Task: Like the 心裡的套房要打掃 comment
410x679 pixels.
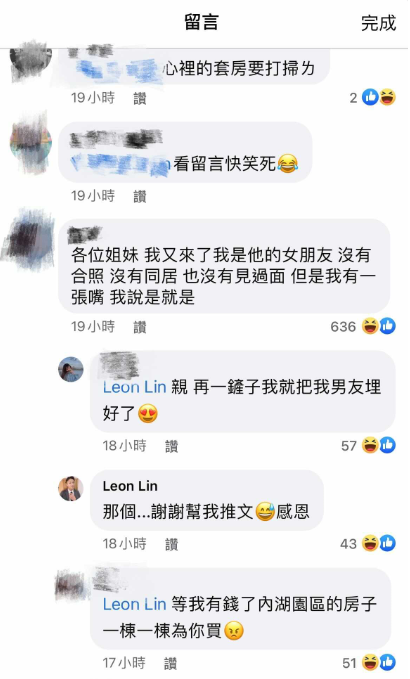Action: pyautogui.click(x=139, y=98)
